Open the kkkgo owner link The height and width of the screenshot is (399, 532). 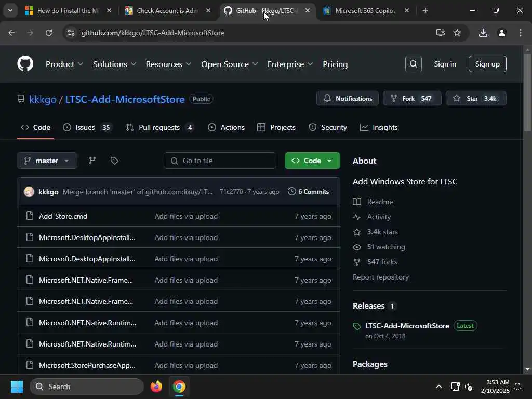tap(43, 99)
